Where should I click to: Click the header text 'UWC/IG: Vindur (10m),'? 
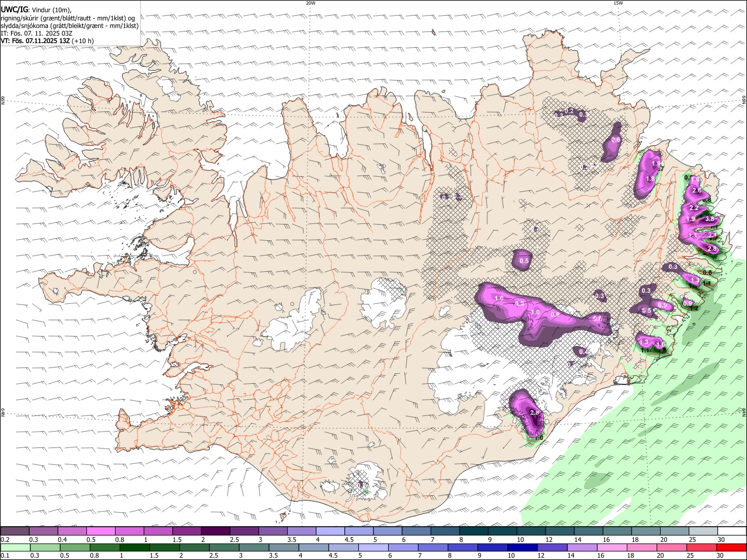[36, 9]
